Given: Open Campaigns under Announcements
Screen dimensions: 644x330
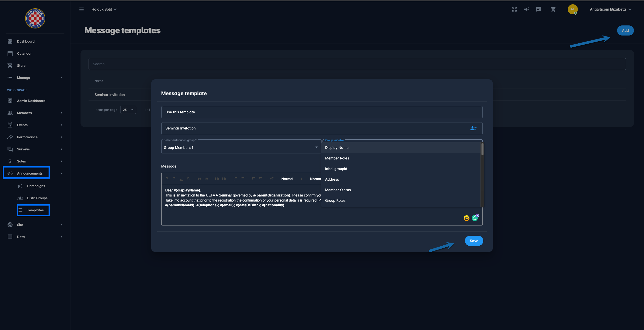Looking at the screenshot, I should (36, 186).
